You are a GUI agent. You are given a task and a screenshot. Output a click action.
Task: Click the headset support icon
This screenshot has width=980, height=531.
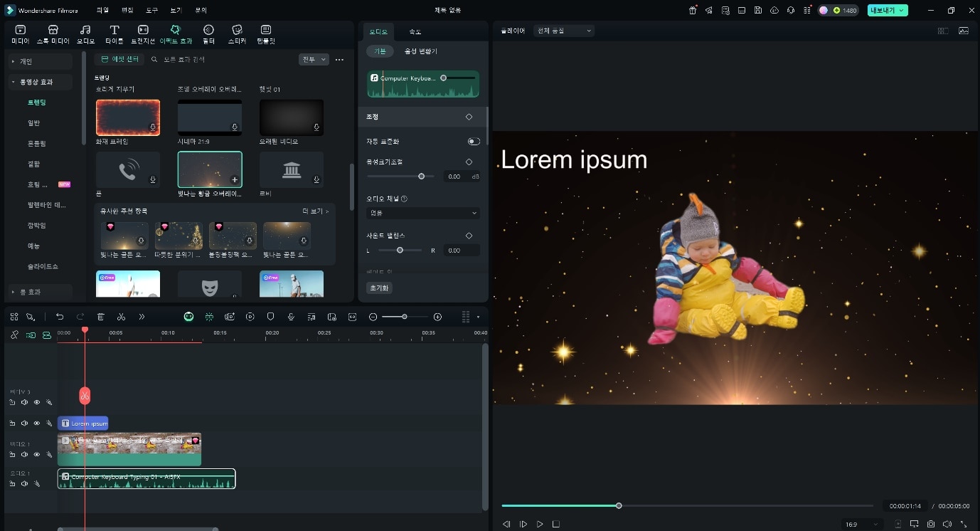(x=791, y=11)
